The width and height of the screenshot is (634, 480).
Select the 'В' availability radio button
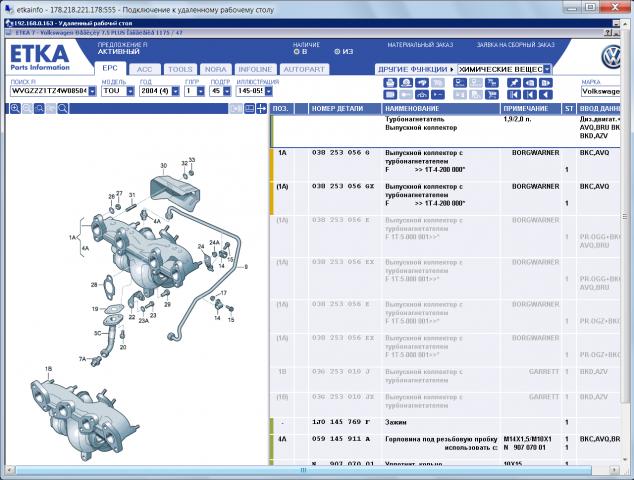pyautogui.click(x=296, y=52)
